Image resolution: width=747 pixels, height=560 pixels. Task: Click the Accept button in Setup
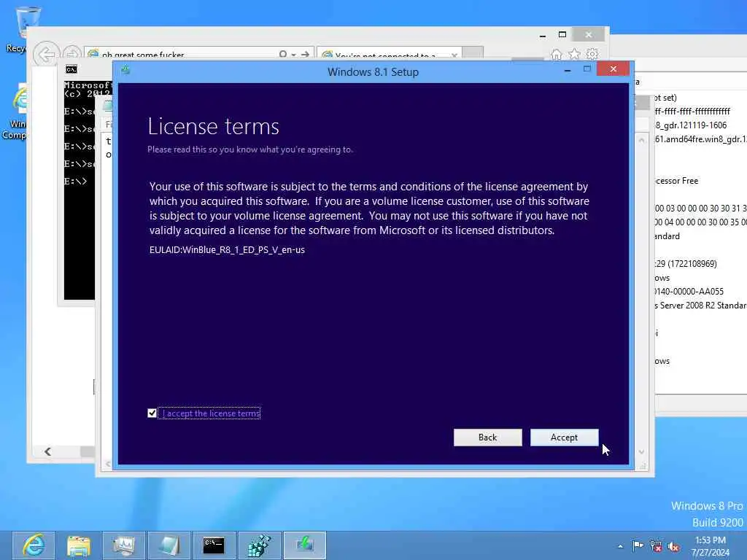(x=564, y=437)
